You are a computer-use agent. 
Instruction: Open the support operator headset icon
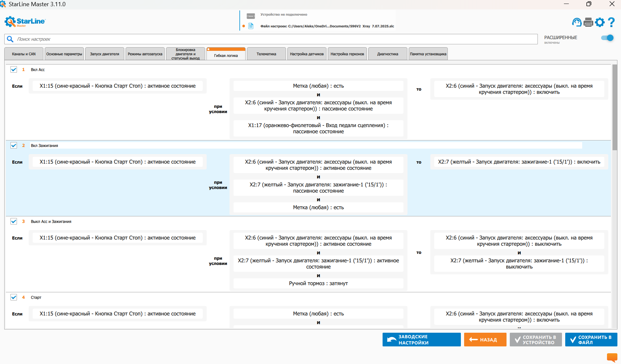point(577,22)
